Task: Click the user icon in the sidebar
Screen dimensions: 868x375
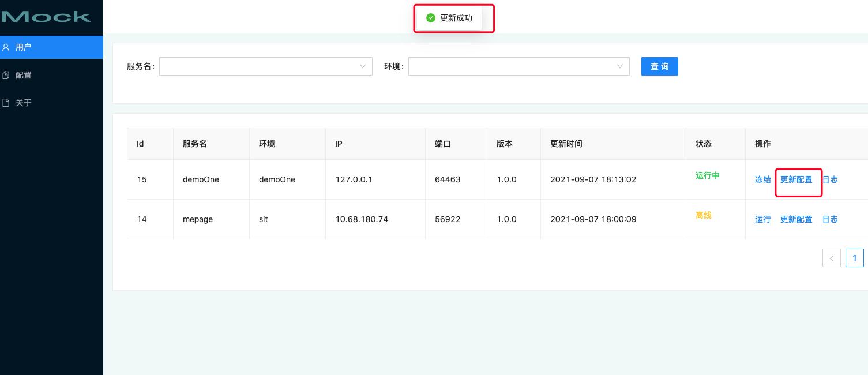Action: [x=6, y=47]
